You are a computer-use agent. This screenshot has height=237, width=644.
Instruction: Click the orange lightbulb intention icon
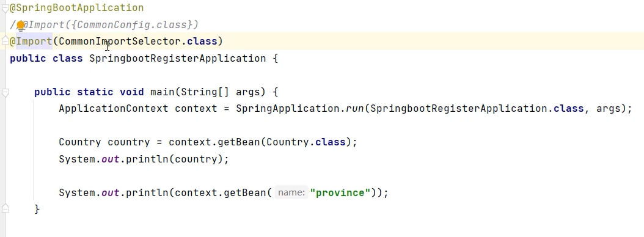tap(20, 26)
